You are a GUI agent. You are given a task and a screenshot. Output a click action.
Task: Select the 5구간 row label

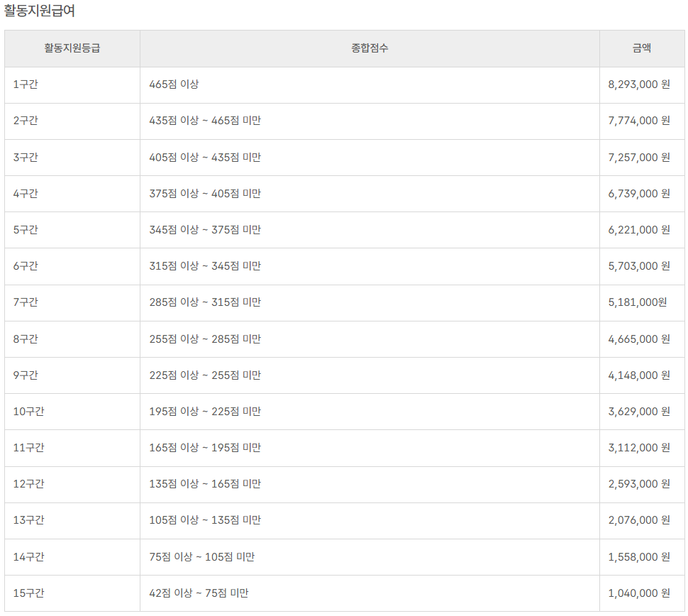(26, 230)
